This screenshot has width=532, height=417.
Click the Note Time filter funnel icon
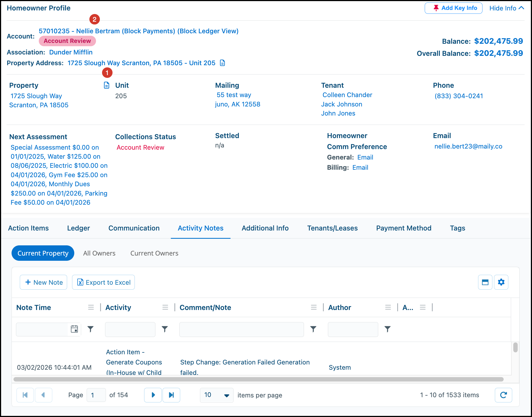[x=91, y=329]
